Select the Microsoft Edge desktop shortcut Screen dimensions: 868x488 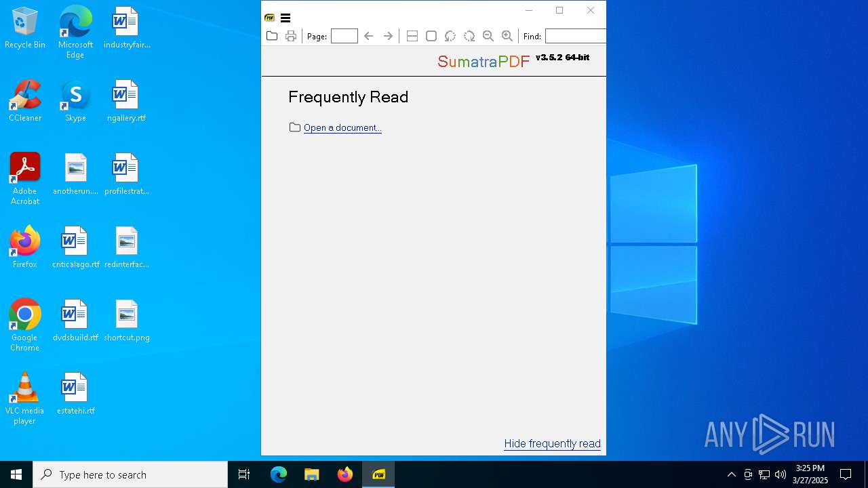point(75,33)
